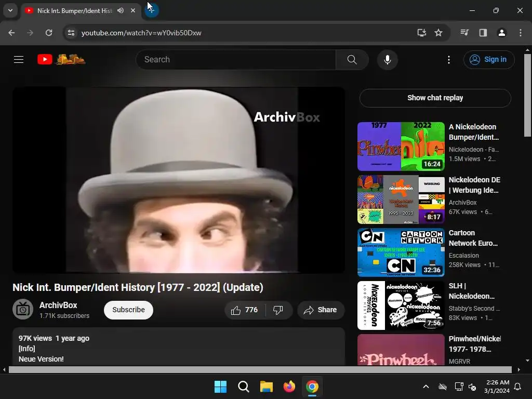
Task: Share the video
Action: click(x=321, y=310)
